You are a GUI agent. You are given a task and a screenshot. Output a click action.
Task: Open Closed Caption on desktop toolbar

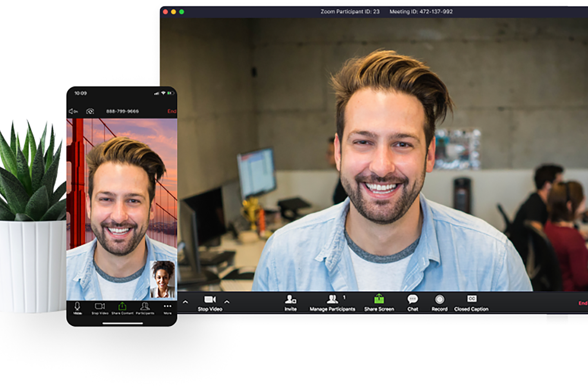click(x=471, y=300)
